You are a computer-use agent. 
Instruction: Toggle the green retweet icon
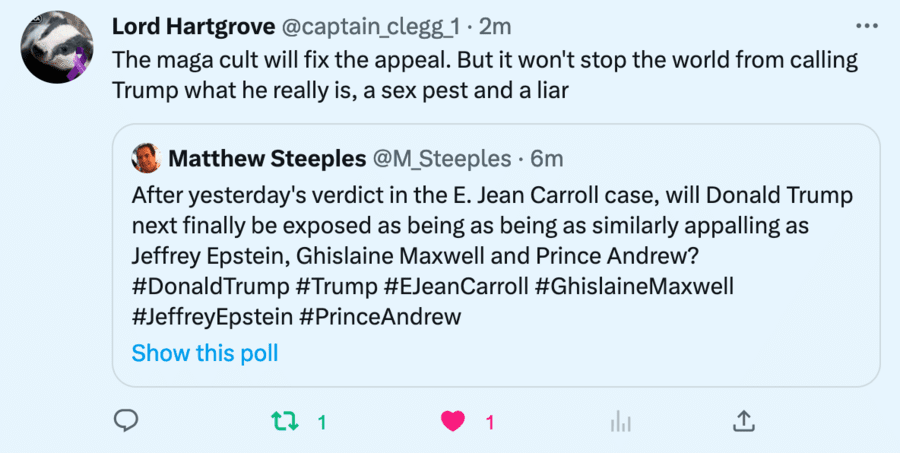pos(285,421)
